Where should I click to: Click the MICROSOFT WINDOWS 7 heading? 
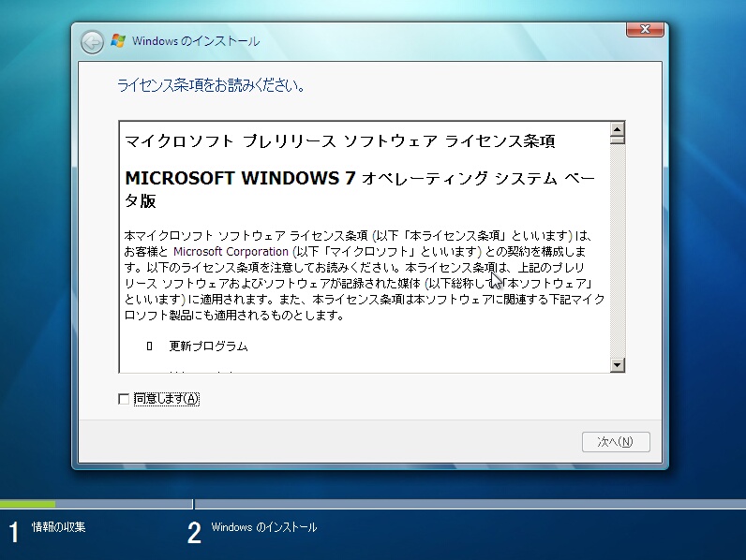coord(240,178)
